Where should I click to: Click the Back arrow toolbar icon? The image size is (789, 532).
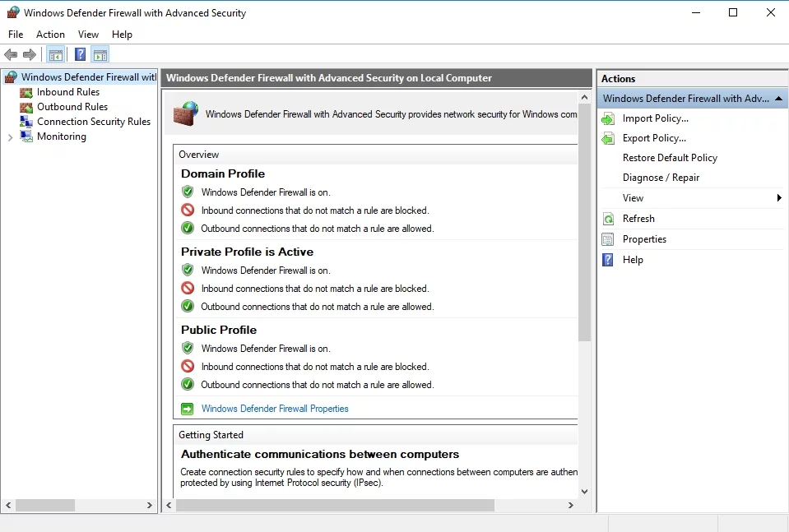point(11,55)
